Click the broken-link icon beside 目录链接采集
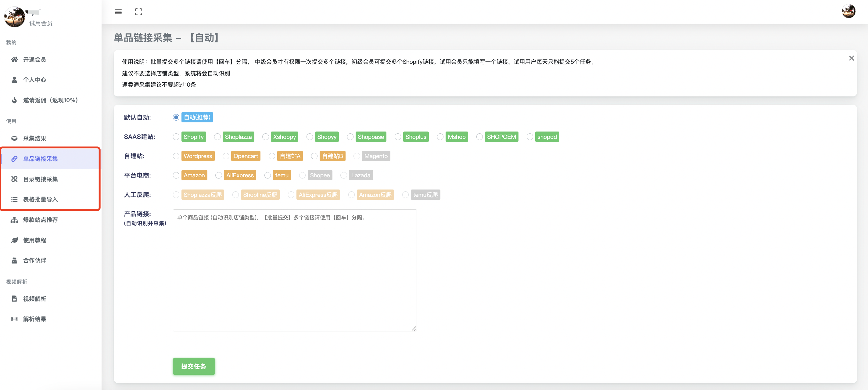The height and width of the screenshot is (390, 868). [x=14, y=179]
